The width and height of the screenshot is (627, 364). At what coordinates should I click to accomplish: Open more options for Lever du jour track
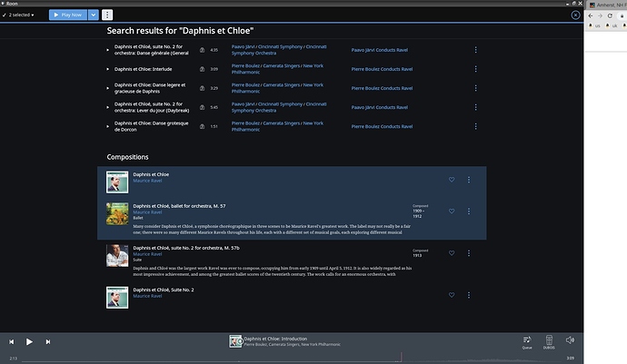click(475, 107)
